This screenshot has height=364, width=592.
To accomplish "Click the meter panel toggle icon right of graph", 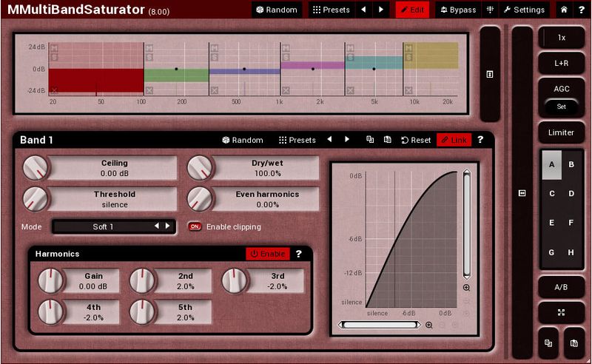I will tap(490, 75).
